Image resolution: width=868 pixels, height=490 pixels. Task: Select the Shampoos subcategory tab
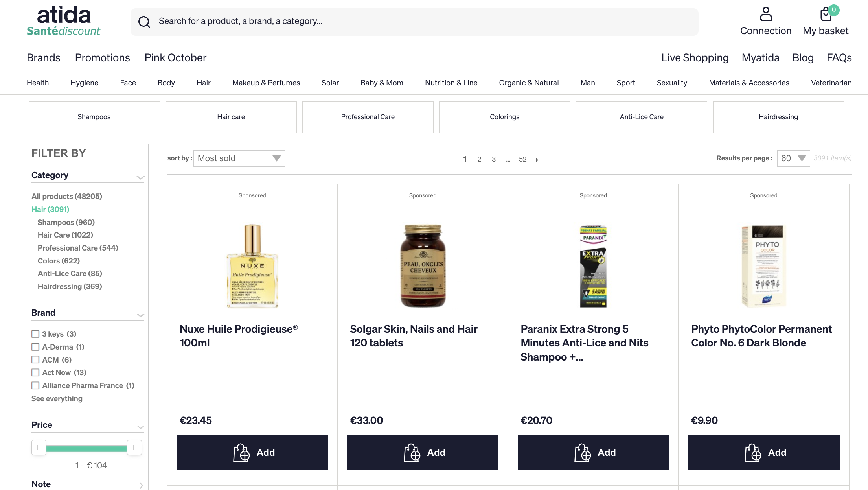[x=94, y=117]
